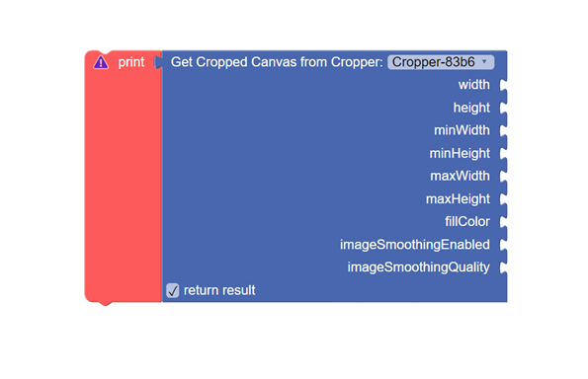Click the maxWidth input socket
The width and height of the screenshot is (588, 379).
coord(503,177)
